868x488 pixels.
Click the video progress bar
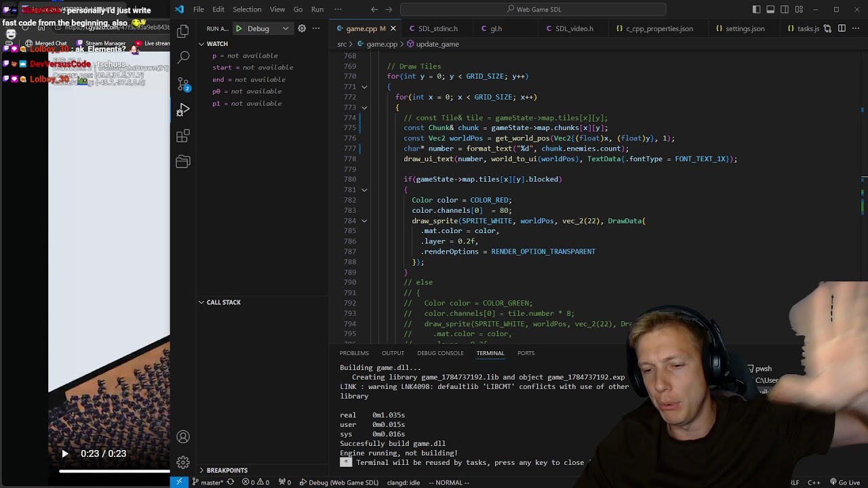[114, 471]
